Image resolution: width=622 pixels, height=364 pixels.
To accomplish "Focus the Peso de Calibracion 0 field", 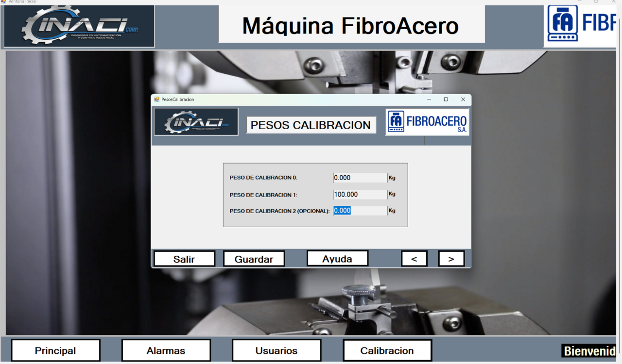I will [x=360, y=178].
